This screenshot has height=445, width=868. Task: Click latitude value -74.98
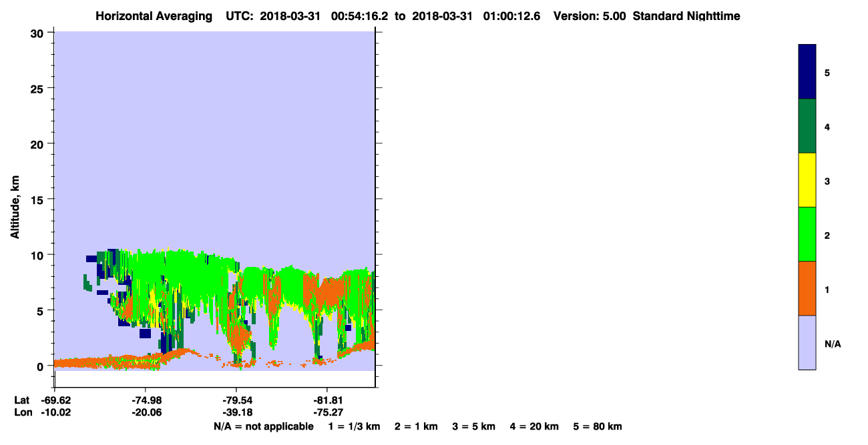point(146,400)
